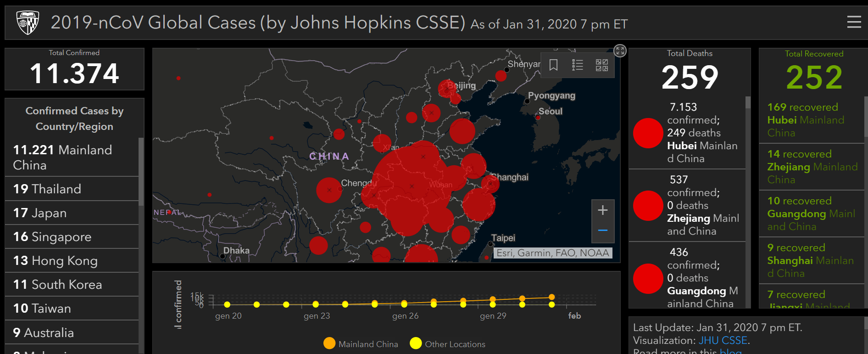The width and height of the screenshot is (868, 354).
Task: Select the 16 Singapore row
Action: 72,237
